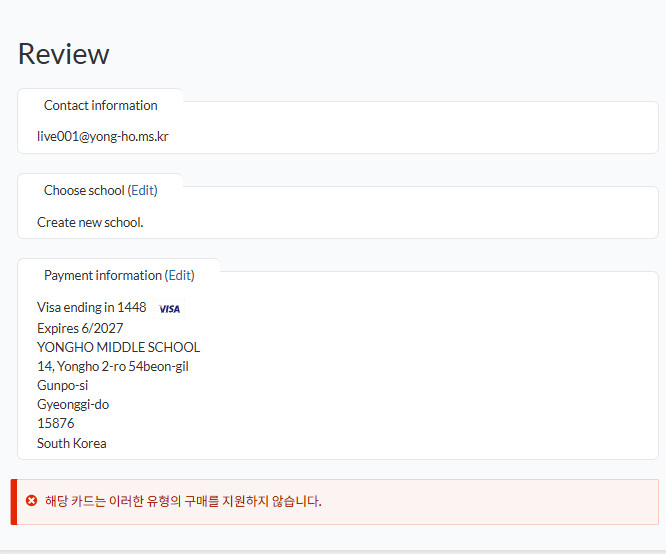
Task: Click the VISA card logo icon
Action: click(170, 309)
